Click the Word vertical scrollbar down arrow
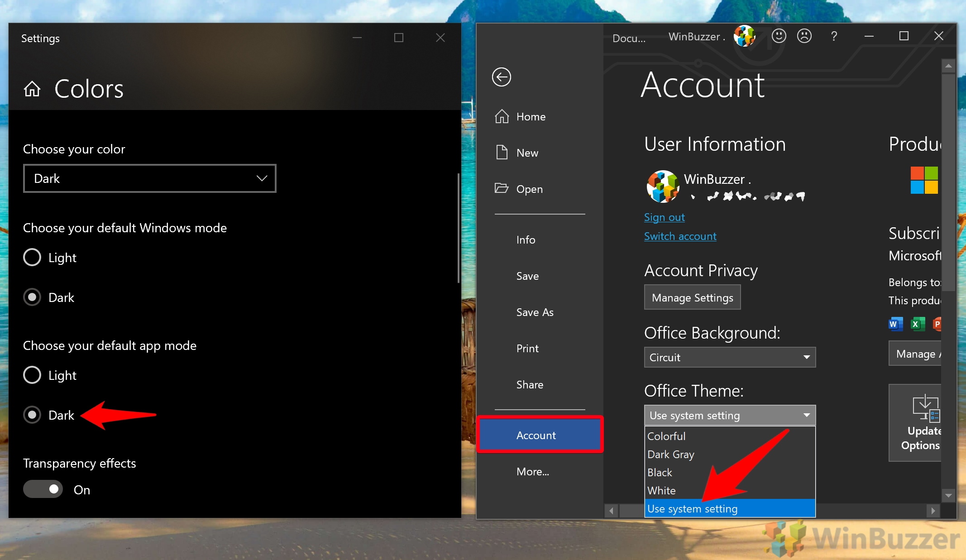The width and height of the screenshot is (966, 560). pos(948,496)
